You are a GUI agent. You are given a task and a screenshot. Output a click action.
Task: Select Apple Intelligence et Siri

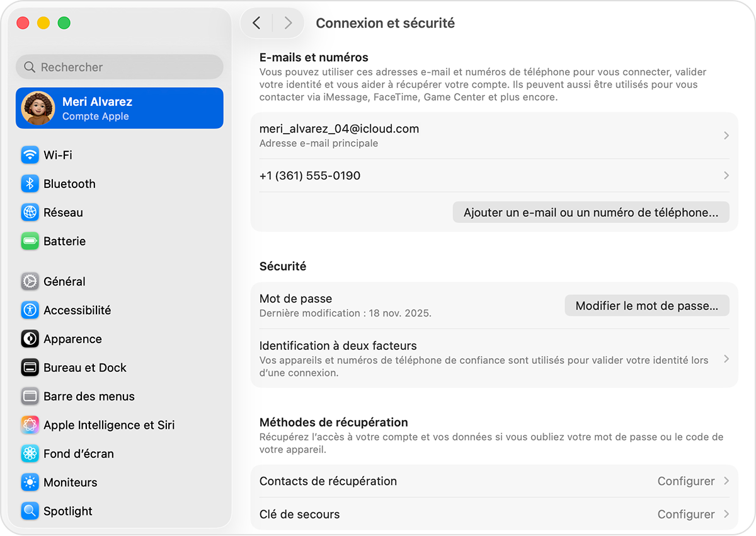[108, 425]
